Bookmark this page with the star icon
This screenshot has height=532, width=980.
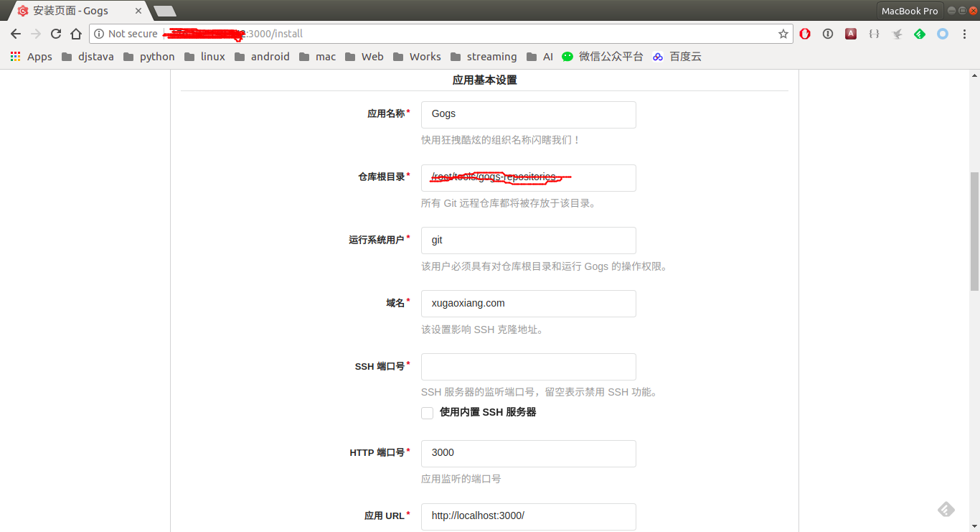click(x=783, y=34)
